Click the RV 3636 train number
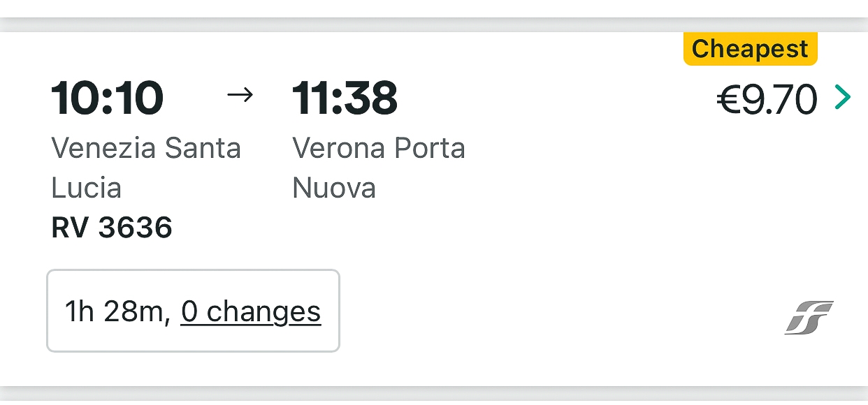The image size is (868, 405). 112,228
